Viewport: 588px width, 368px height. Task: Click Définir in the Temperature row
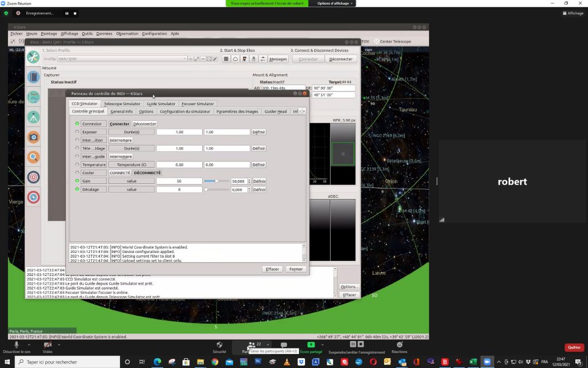point(259,165)
